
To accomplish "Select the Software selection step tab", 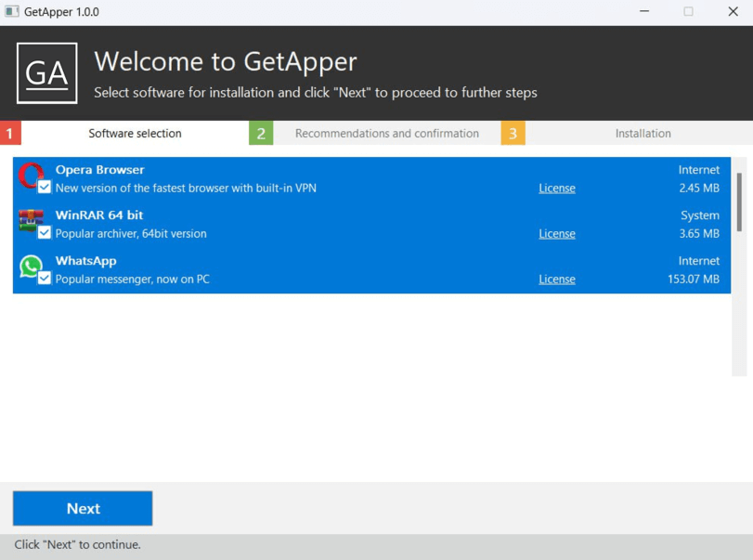I will click(x=135, y=133).
